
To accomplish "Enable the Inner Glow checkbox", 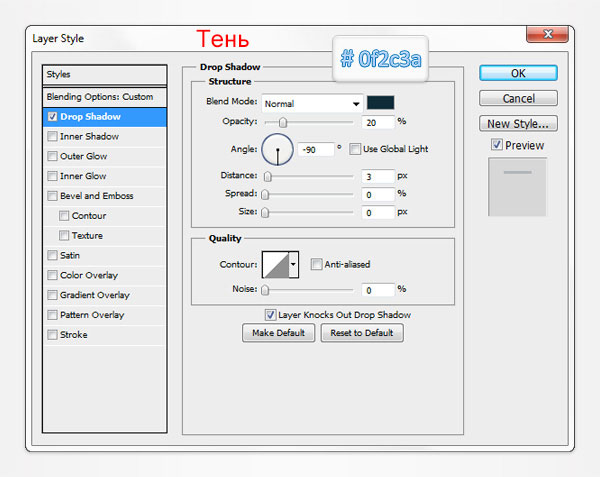I will pyautogui.click(x=52, y=176).
